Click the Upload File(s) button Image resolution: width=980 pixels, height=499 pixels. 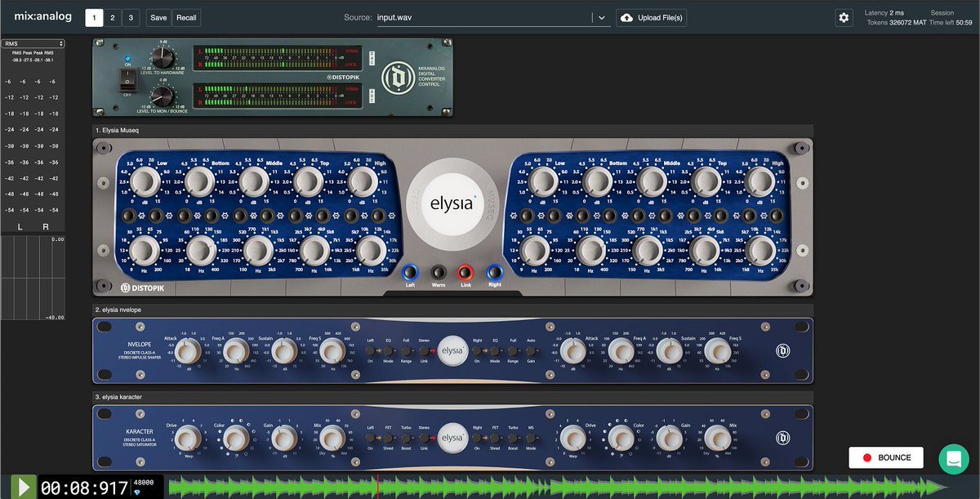651,17
